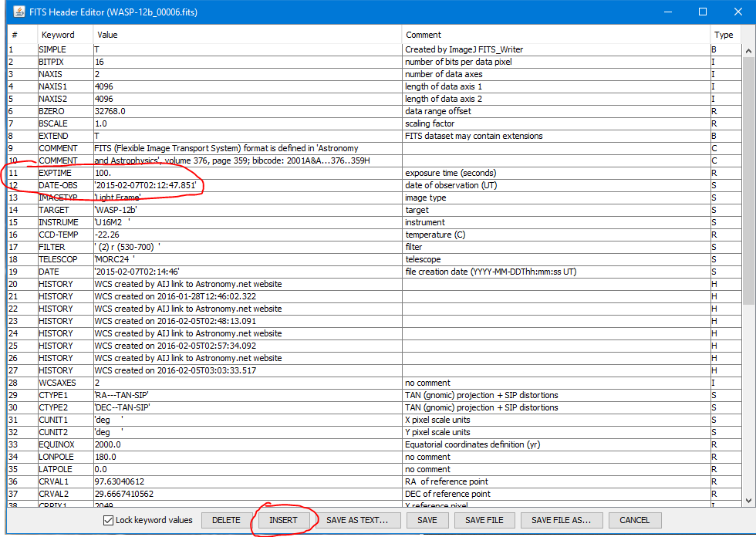The width and height of the screenshot is (756, 537).
Task: Choose SAVE FILE AS option
Action: (561, 520)
